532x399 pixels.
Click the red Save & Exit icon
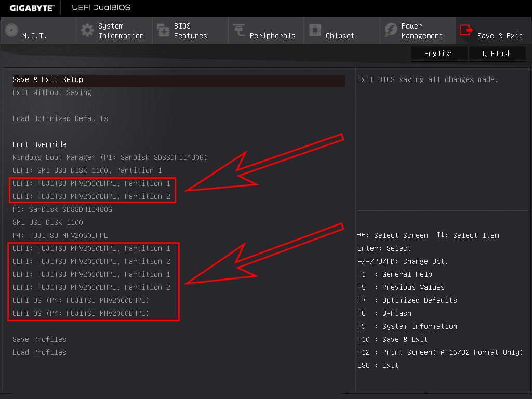[x=467, y=30]
